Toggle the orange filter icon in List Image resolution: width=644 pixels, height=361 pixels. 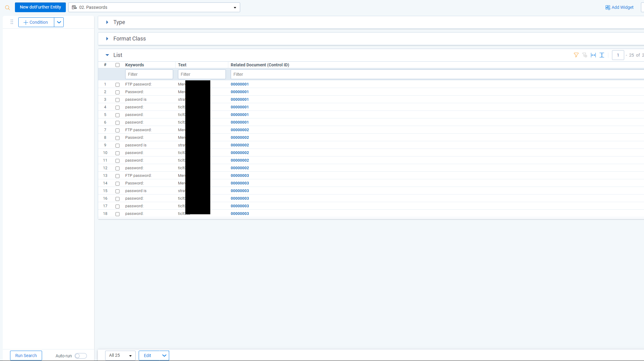pyautogui.click(x=576, y=55)
